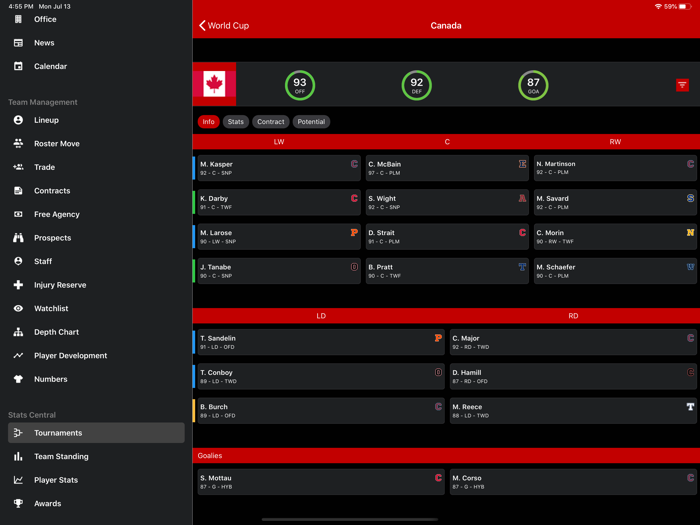Screen dimensions: 700x525
Task: Open Injury Reserve plus icon
Action: [x=18, y=285]
